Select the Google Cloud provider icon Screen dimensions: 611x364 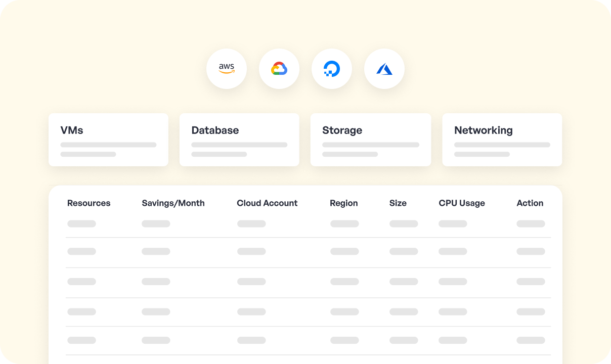[x=279, y=69]
